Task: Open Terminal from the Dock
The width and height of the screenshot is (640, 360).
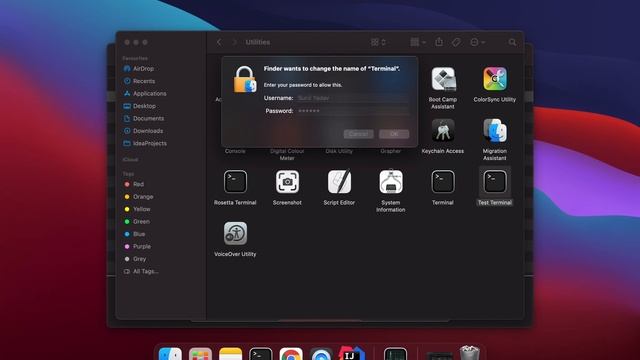Action: click(x=260, y=354)
